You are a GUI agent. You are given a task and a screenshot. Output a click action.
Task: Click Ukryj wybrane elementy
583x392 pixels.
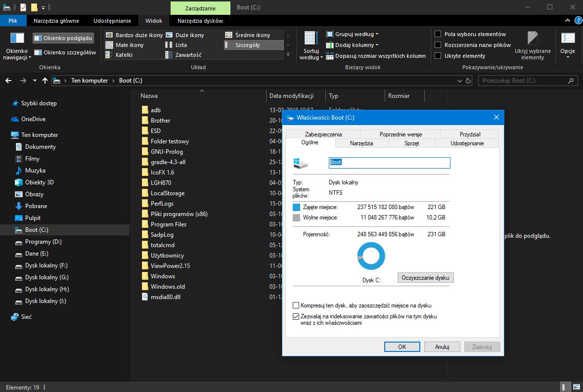click(533, 47)
